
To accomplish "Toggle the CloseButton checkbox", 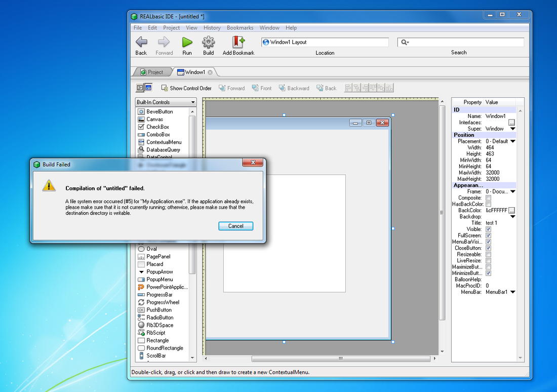I will [489, 248].
